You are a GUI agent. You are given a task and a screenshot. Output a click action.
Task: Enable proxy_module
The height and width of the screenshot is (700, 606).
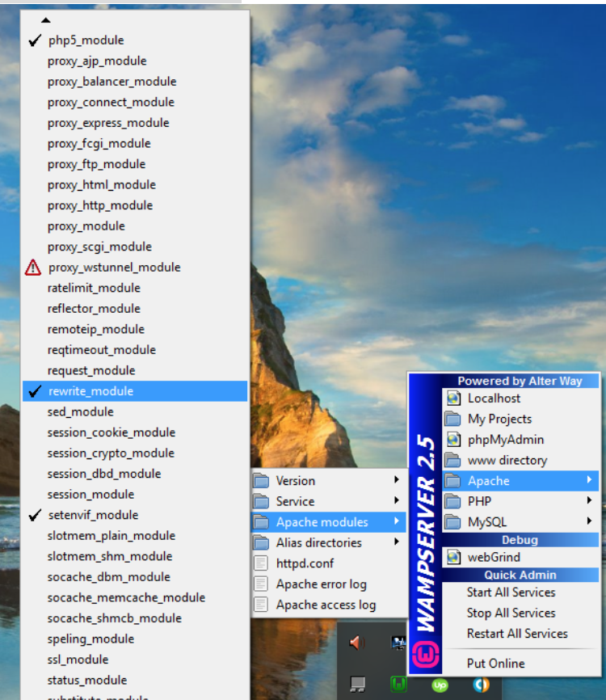click(135, 226)
